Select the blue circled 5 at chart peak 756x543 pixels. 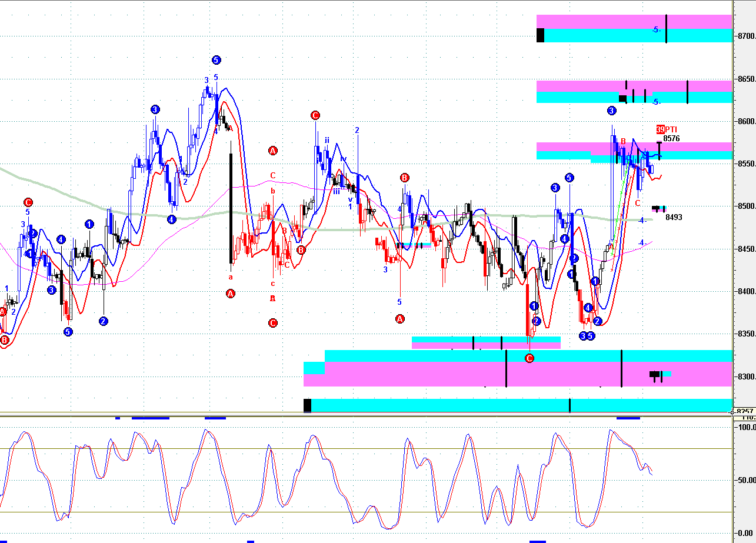[x=216, y=60]
